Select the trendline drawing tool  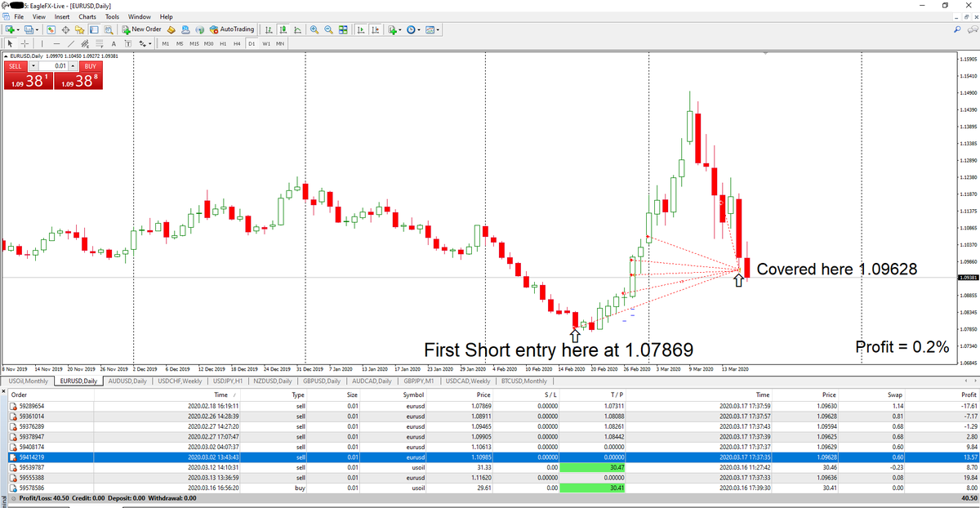click(x=71, y=43)
